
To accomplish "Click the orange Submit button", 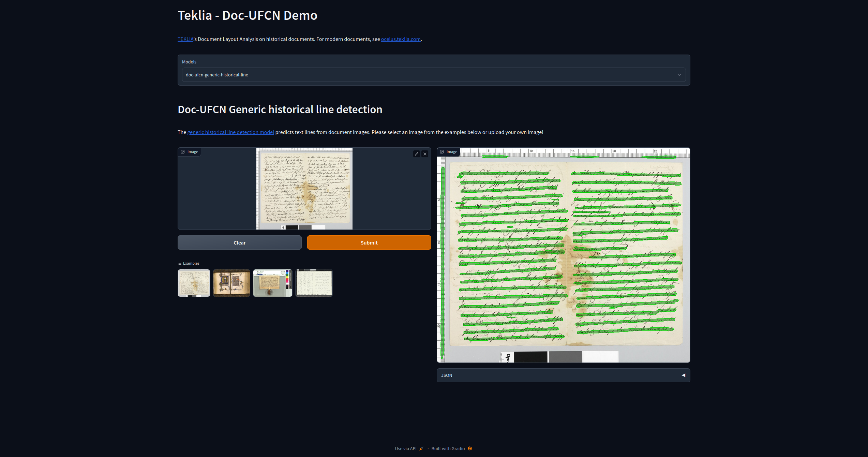I will (x=369, y=242).
